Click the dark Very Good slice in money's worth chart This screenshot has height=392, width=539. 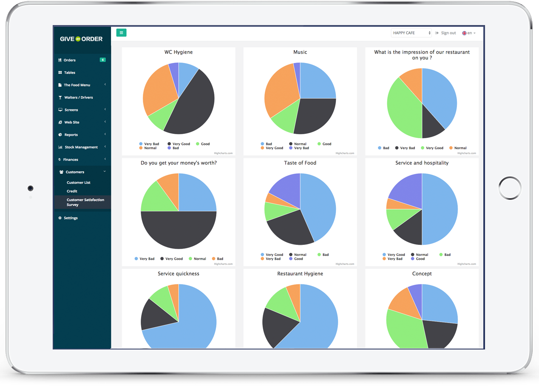coord(179,232)
